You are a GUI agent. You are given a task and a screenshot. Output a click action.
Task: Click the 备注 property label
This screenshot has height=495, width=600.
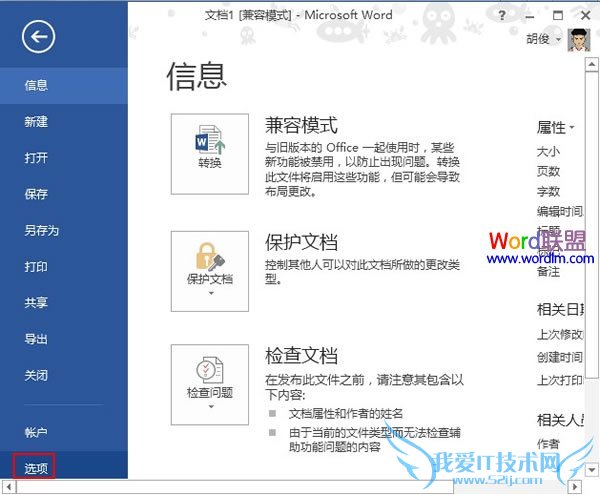(x=548, y=272)
